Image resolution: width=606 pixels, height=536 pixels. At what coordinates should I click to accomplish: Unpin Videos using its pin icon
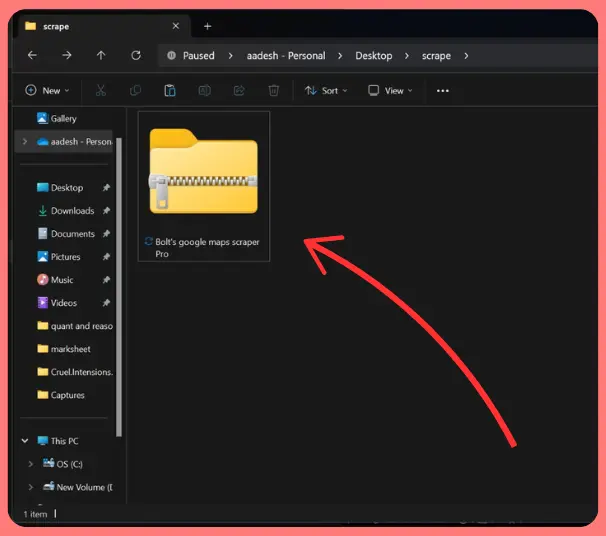(106, 303)
